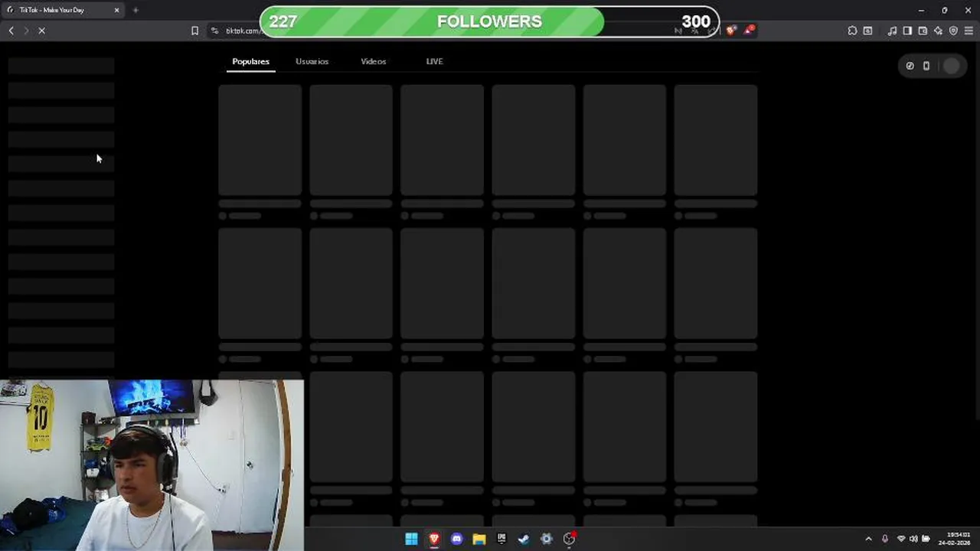980x551 pixels.
Task: Stop the page loading with the X
Action: click(42, 31)
